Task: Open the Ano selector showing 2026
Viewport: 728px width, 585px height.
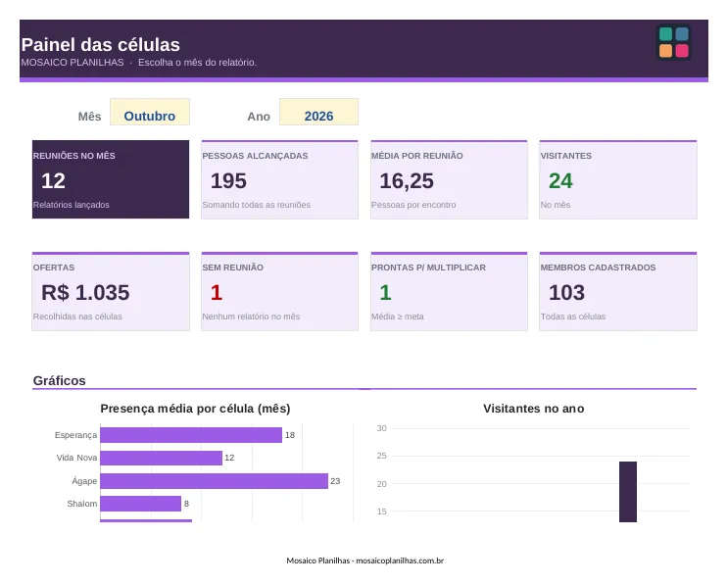Action: pos(318,112)
